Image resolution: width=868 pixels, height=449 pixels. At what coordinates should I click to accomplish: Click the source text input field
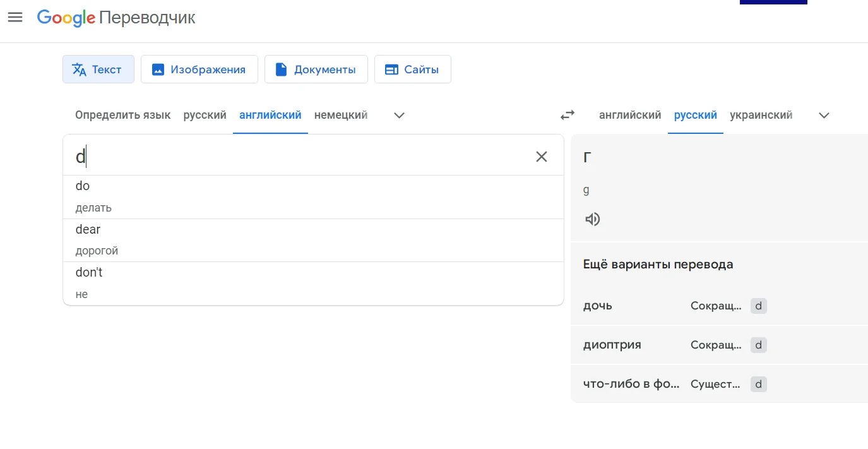coord(297,157)
